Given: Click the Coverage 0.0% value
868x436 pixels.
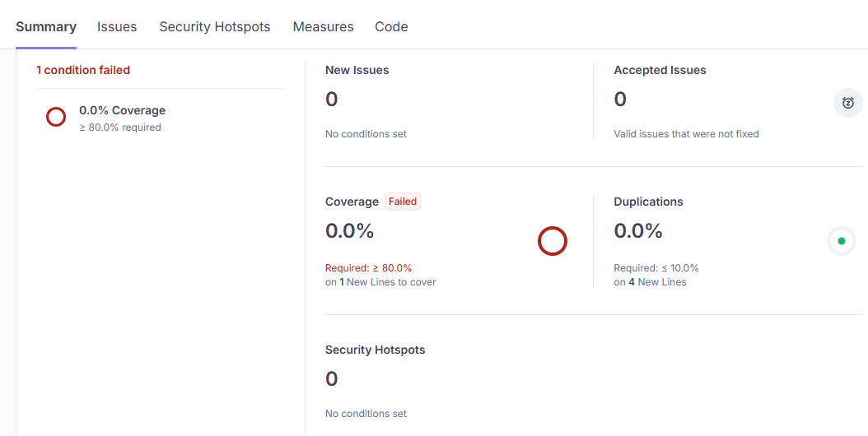Looking at the screenshot, I should [x=350, y=231].
